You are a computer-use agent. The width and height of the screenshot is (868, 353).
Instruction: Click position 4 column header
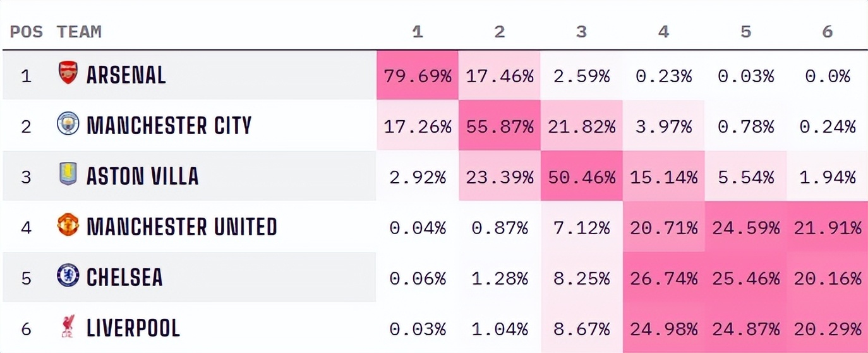[663, 32]
